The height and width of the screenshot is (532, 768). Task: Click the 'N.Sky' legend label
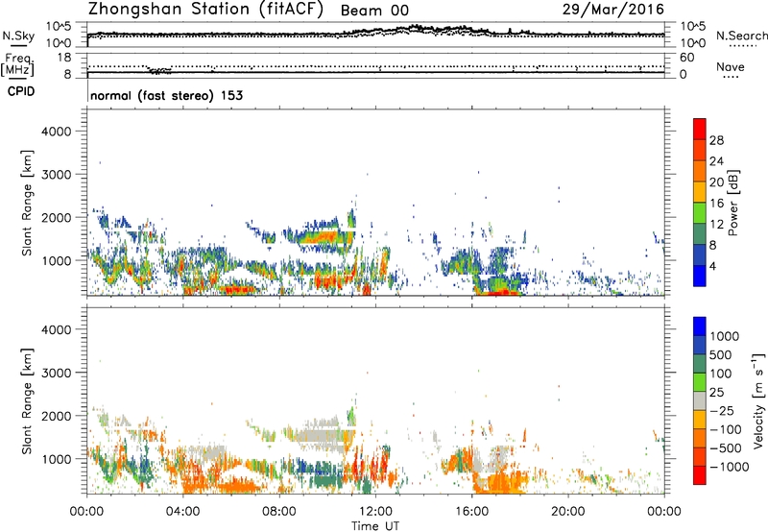(x=18, y=36)
